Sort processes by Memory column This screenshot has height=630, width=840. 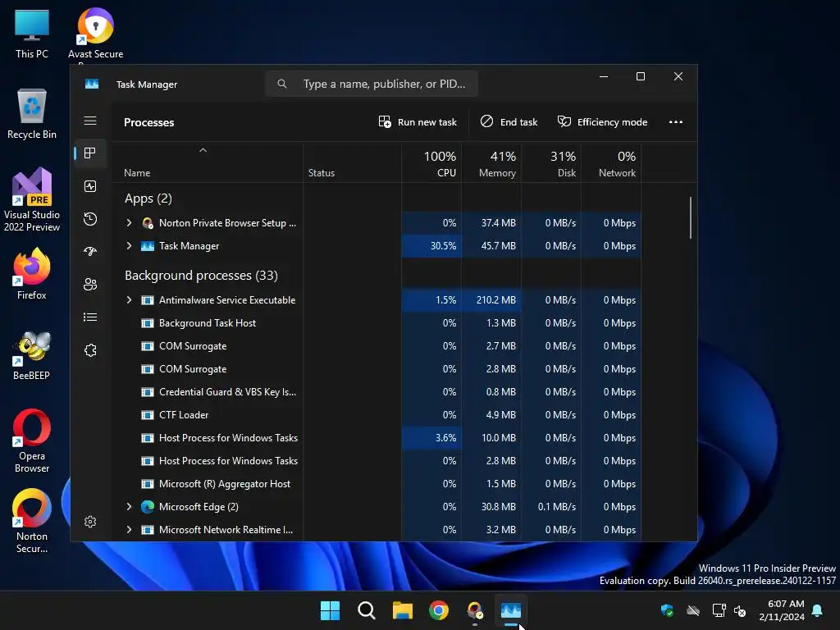(492, 163)
